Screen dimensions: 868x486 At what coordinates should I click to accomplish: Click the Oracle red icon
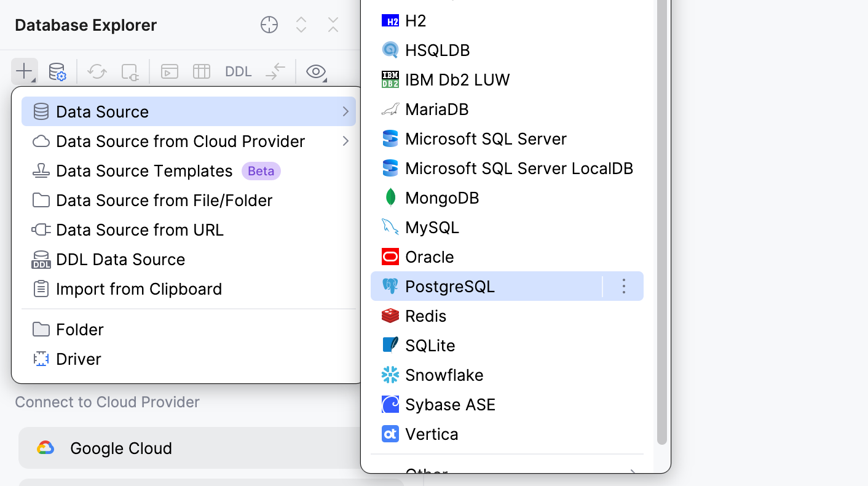tap(390, 257)
